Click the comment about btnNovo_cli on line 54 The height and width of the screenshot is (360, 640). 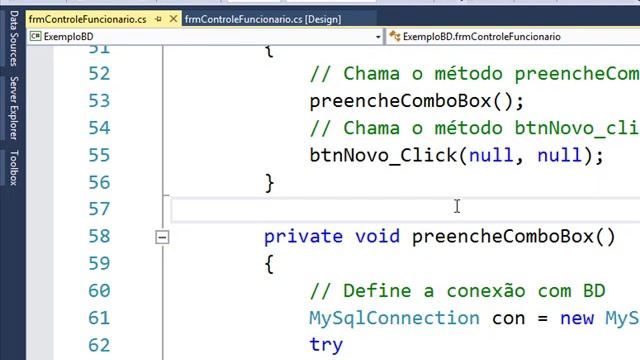click(x=474, y=128)
